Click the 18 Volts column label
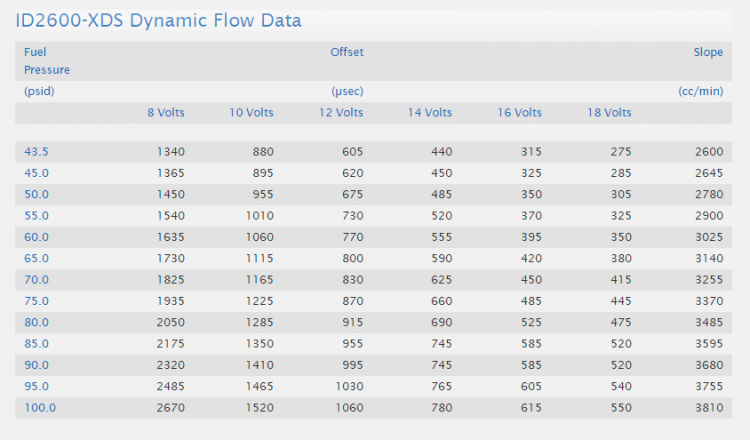The height and width of the screenshot is (440, 750). 609,112
